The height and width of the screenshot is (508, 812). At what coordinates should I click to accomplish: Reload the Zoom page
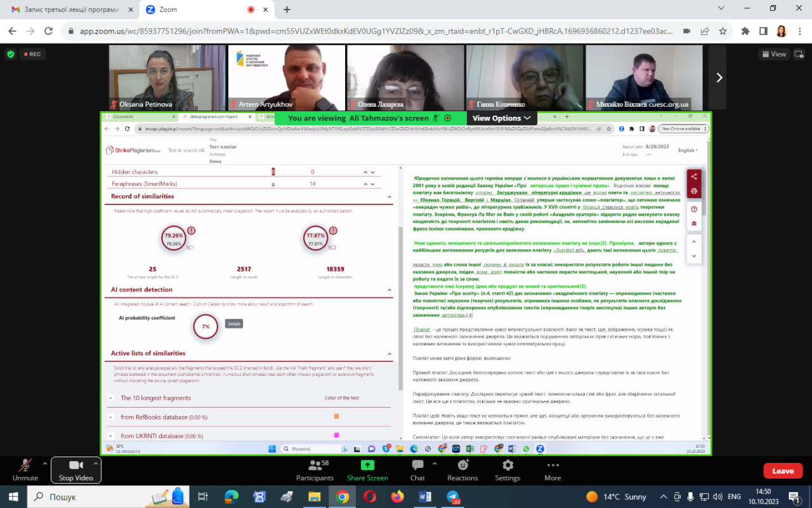coord(49,31)
